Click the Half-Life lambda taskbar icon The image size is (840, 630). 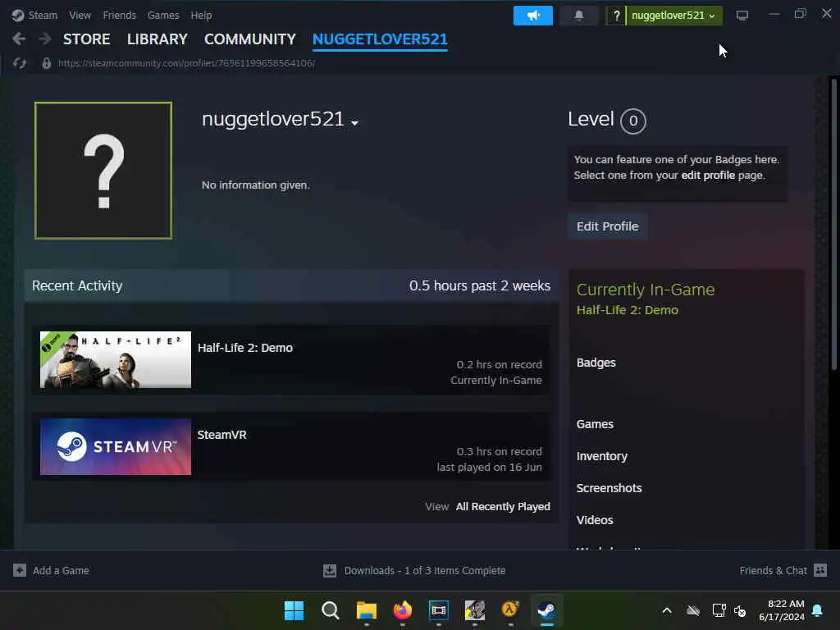(x=510, y=609)
